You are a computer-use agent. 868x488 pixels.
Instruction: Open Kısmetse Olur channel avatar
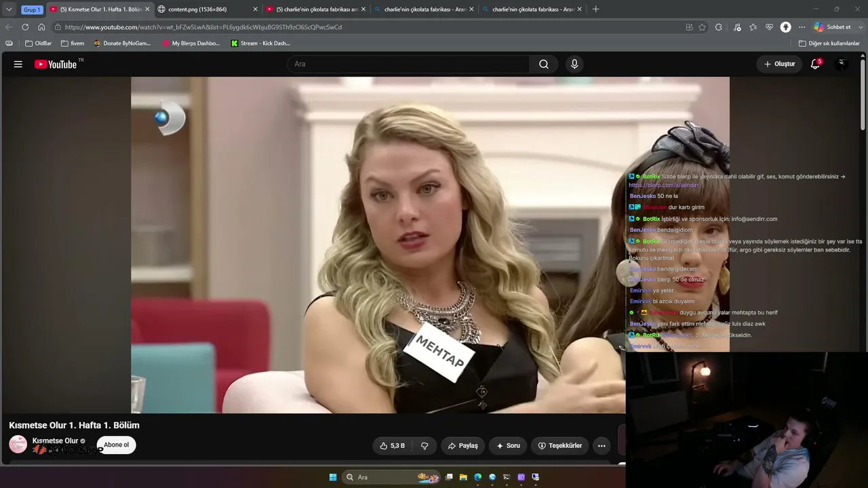pyautogui.click(x=18, y=445)
